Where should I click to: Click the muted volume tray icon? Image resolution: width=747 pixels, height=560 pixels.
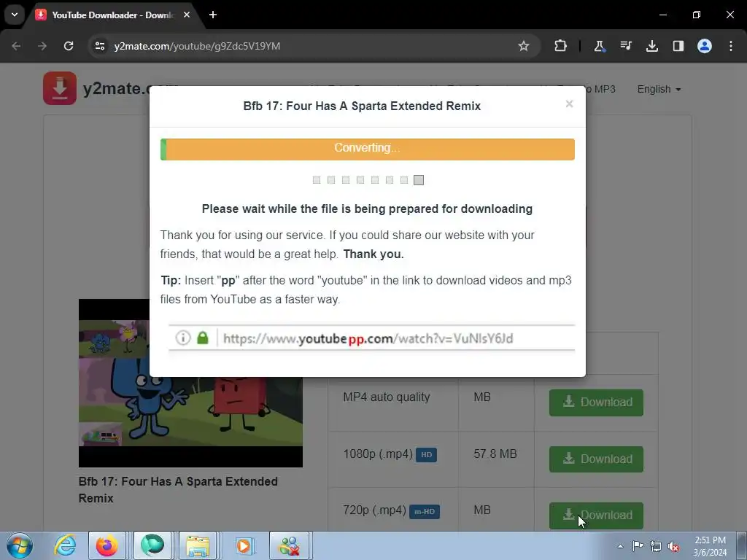pyautogui.click(x=673, y=546)
